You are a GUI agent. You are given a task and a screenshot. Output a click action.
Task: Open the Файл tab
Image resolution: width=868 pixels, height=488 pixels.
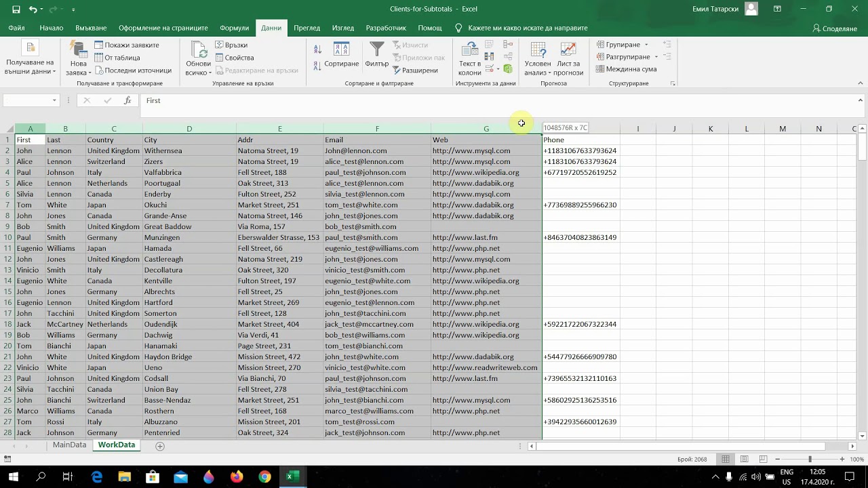[x=16, y=28]
